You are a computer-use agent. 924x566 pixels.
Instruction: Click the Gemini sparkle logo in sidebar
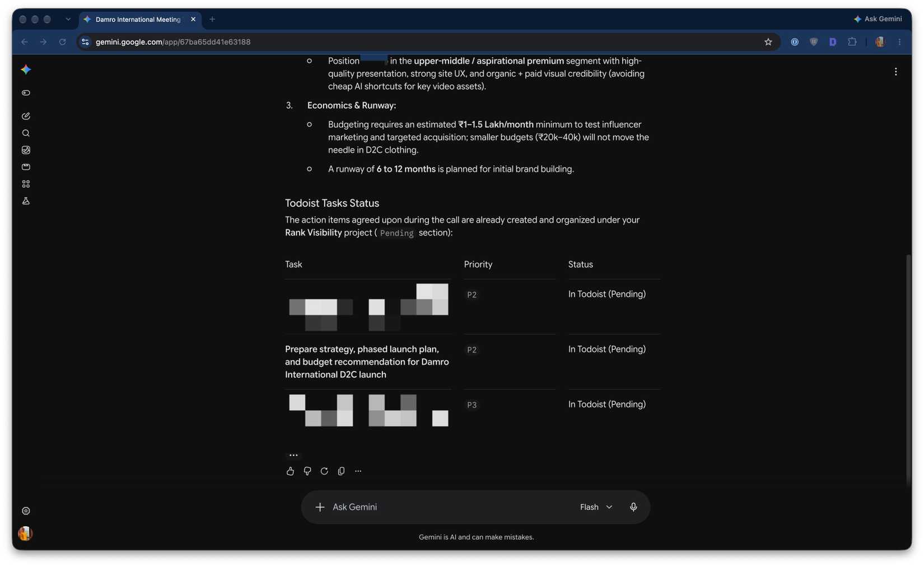point(26,69)
